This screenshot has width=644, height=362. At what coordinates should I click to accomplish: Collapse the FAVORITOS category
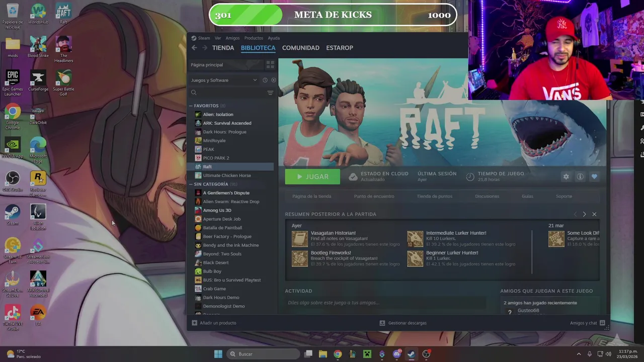point(191,106)
